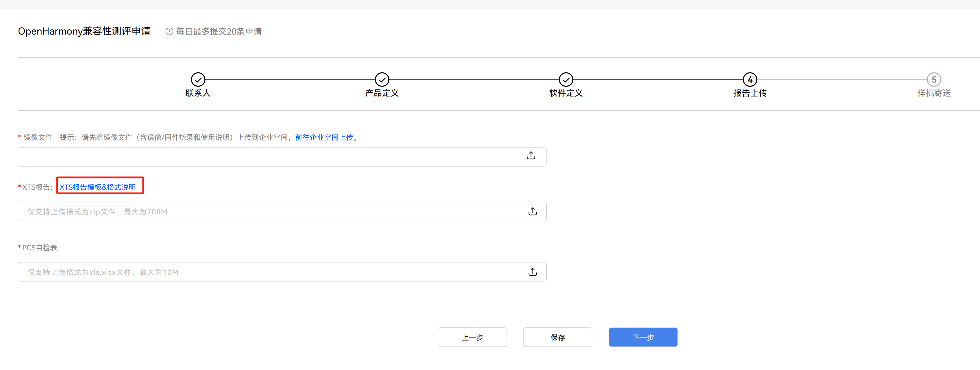Click the 每日最多提交20条申请 notice text
The height and width of the screenshot is (370, 980).
pyautogui.click(x=219, y=31)
